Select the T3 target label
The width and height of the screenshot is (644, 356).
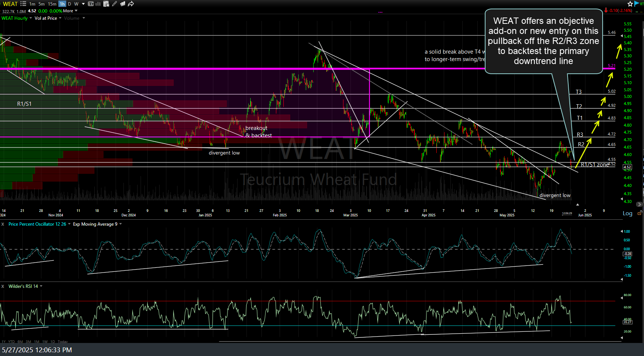click(x=579, y=92)
